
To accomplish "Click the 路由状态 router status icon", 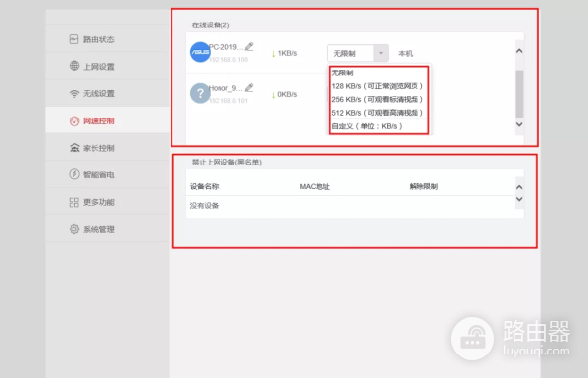I will [x=73, y=39].
